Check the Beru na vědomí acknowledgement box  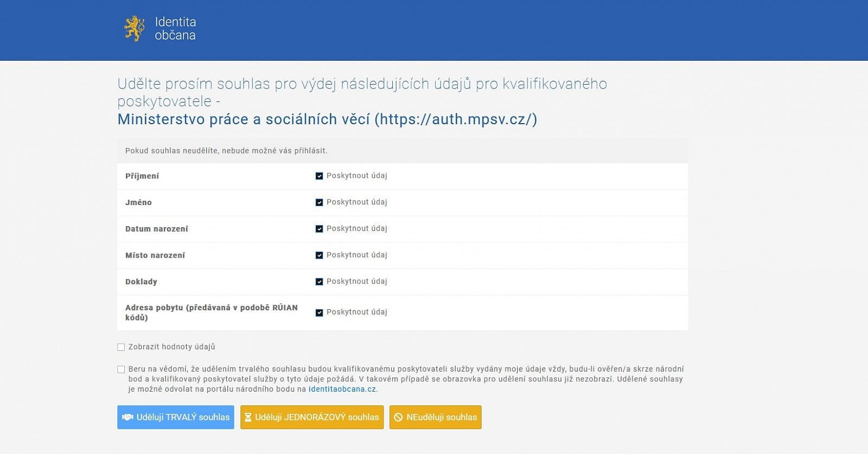click(121, 369)
